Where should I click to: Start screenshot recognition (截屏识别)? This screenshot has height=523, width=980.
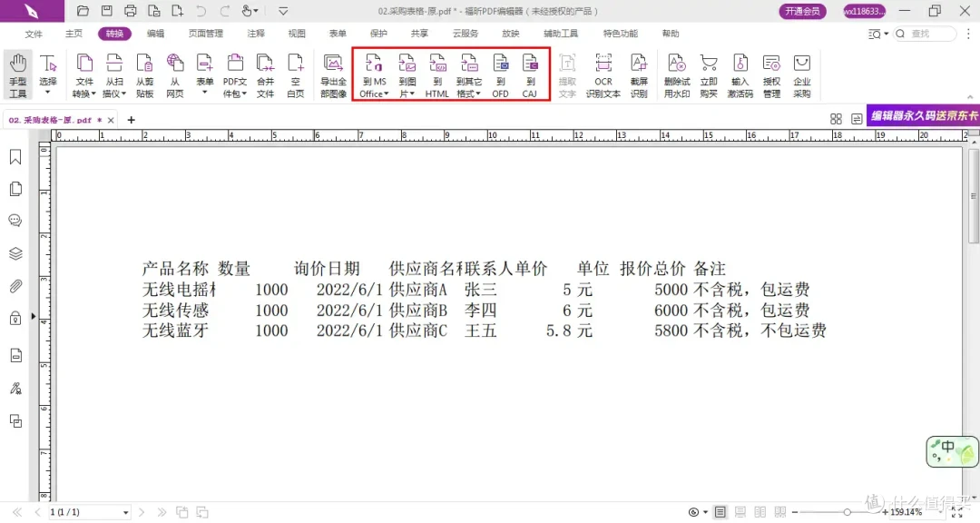[x=639, y=75]
